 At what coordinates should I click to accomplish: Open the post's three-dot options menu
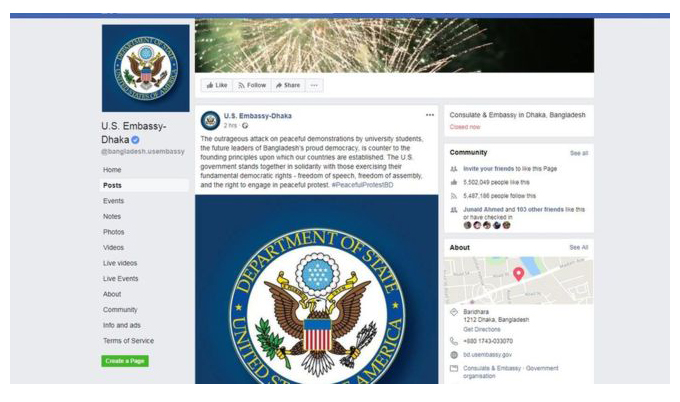[x=429, y=115]
